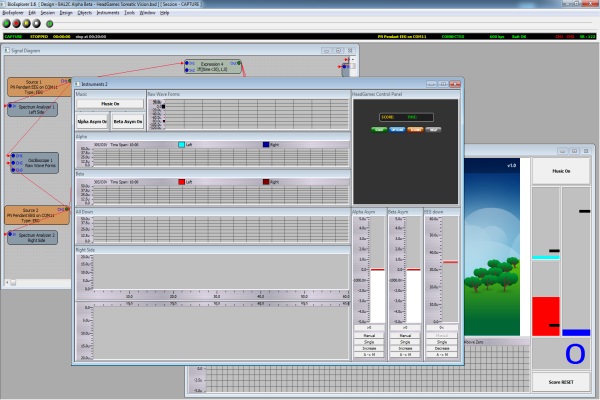Viewport: 600px width, 400px height.
Task: Click the red Record session button
Action: pos(16,24)
